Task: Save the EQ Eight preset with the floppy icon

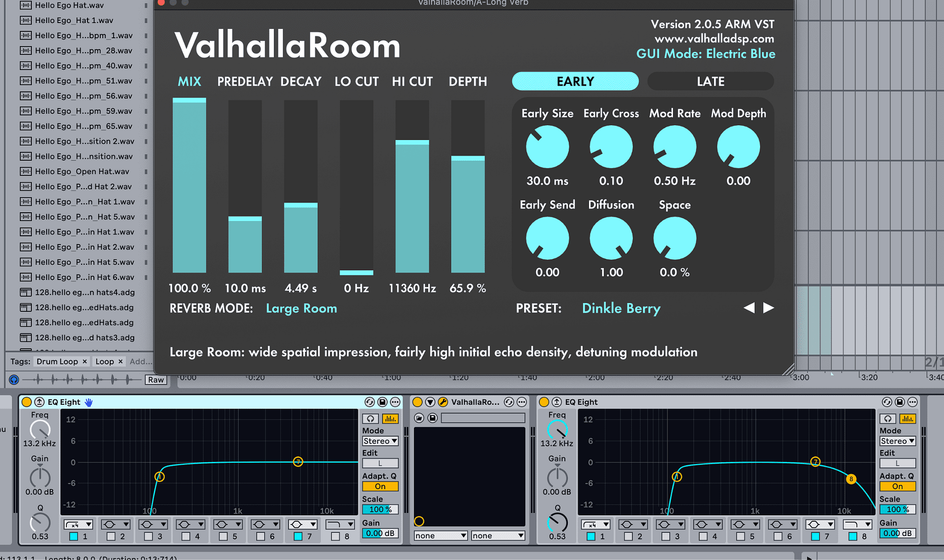Action: click(382, 402)
